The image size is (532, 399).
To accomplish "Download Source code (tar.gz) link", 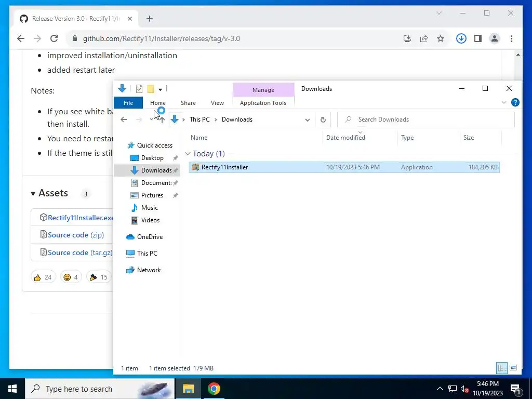I will click(80, 252).
